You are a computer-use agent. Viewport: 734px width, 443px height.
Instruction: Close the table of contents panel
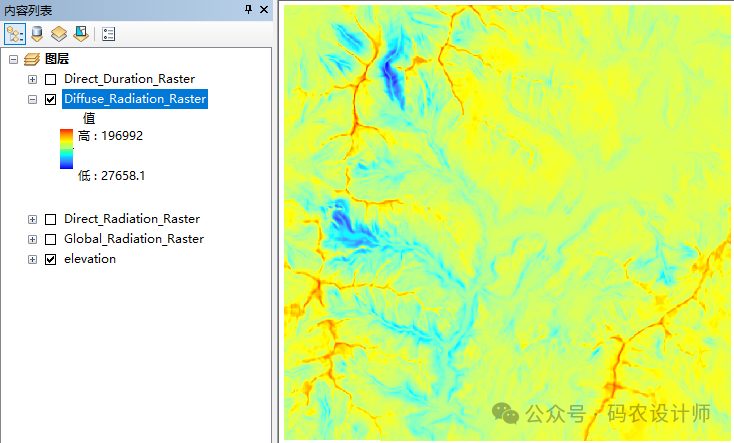coord(264,9)
